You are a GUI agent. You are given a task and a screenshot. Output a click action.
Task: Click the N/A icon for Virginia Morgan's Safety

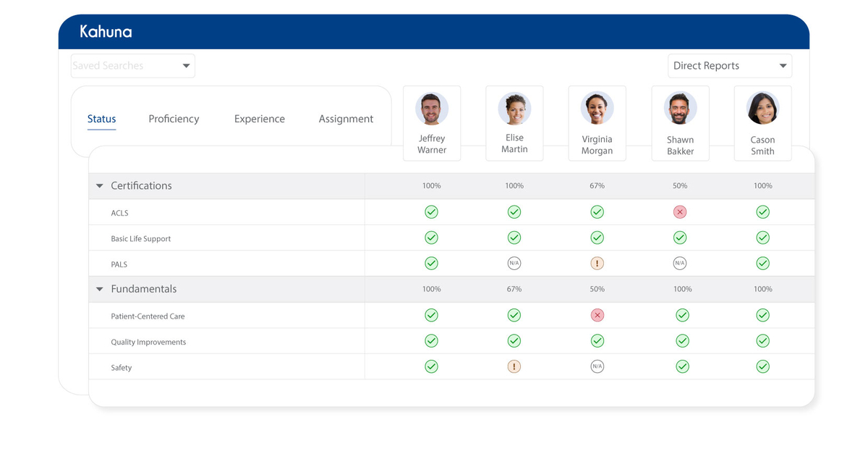[x=597, y=366]
